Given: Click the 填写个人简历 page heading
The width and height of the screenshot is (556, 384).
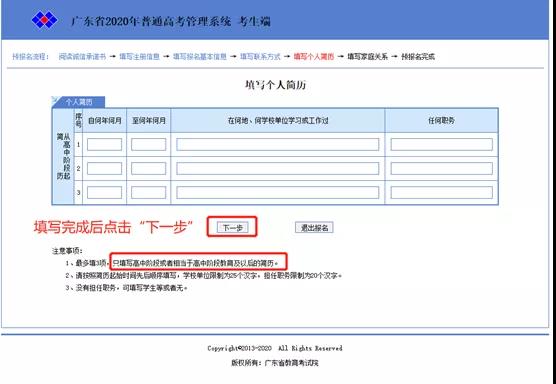Looking at the screenshot, I should tap(276, 85).
